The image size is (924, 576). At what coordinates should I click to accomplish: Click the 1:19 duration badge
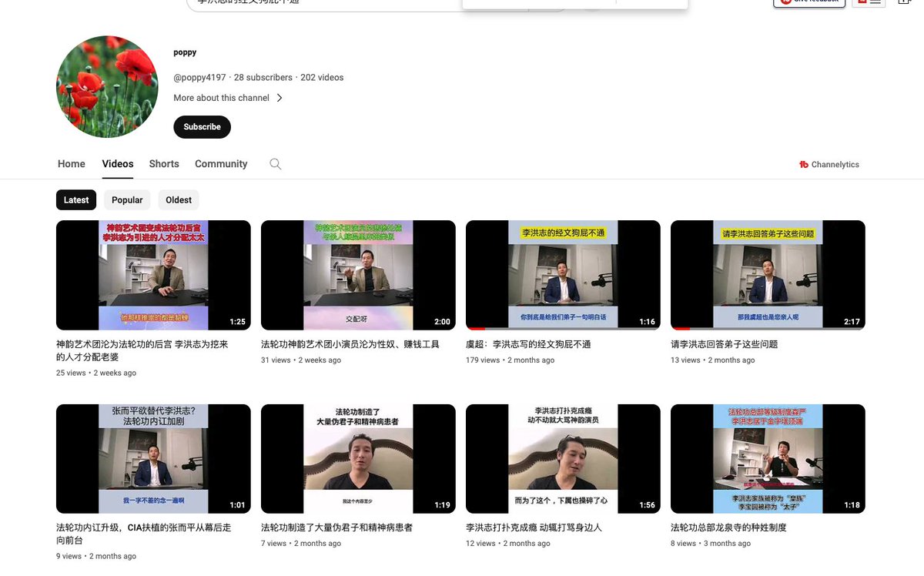click(442, 505)
